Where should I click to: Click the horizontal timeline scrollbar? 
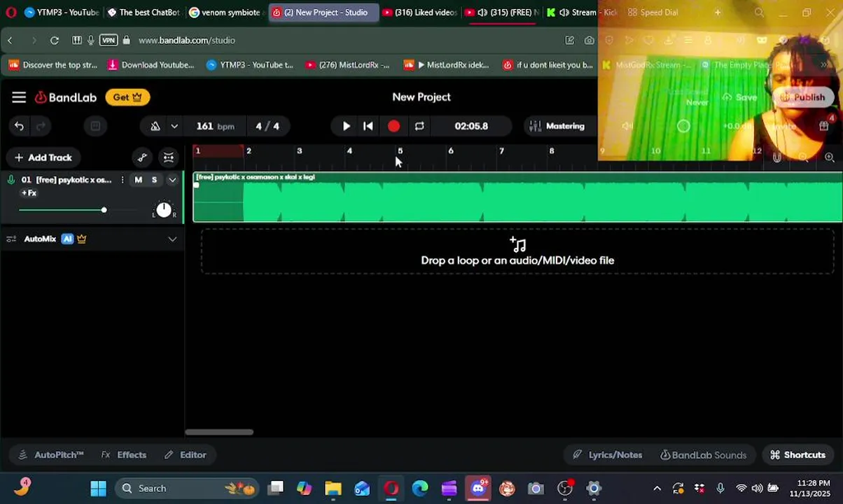pyautogui.click(x=219, y=432)
